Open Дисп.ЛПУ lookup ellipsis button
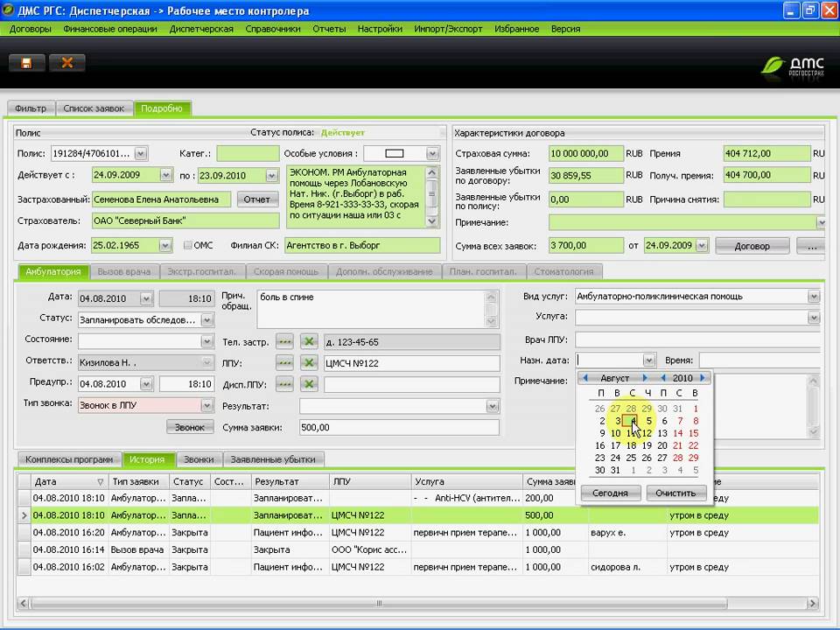The image size is (840, 630). point(284,385)
